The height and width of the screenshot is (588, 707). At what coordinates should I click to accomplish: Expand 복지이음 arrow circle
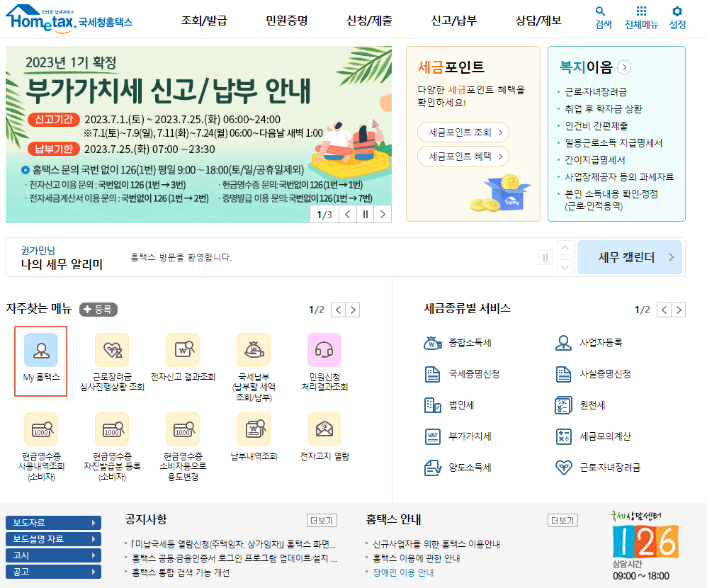click(x=624, y=67)
